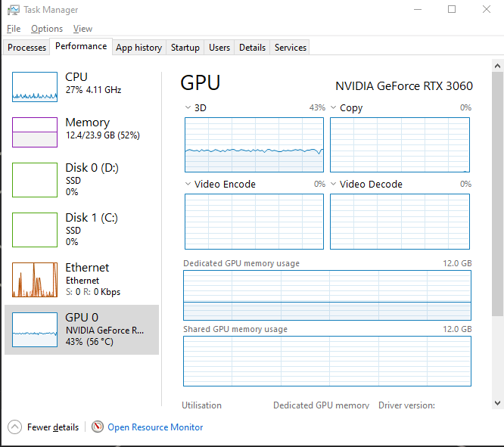Click the 3D engine 43% value
This screenshot has height=447, width=504.
point(317,107)
